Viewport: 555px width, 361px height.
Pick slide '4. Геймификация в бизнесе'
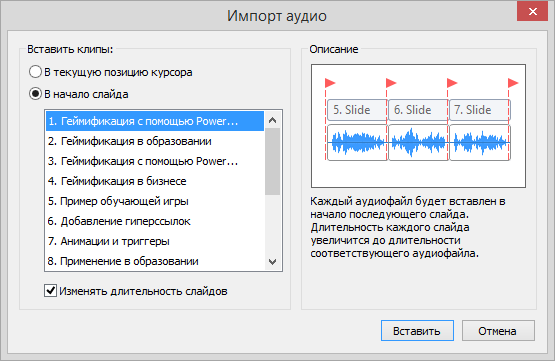pyautogui.click(x=155, y=181)
